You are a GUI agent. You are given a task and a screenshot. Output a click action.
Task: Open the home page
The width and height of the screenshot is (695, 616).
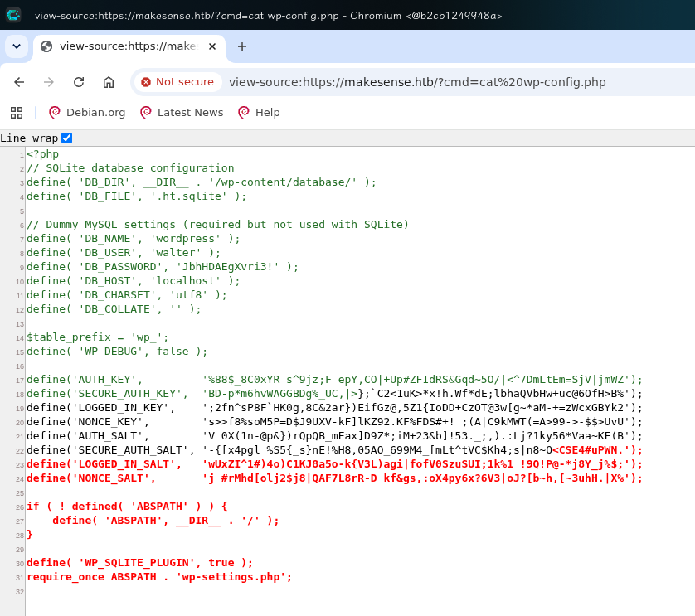[x=109, y=82]
